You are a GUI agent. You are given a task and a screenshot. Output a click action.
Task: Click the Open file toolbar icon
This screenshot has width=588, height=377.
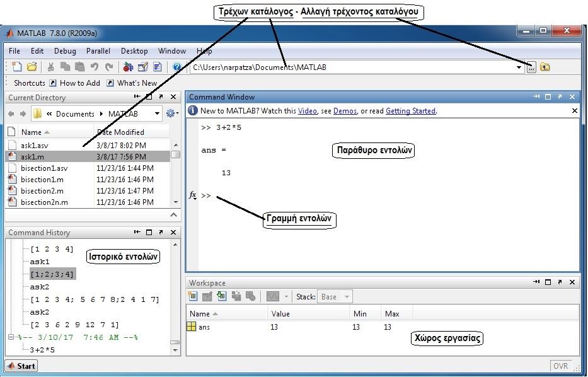click(x=32, y=67)
